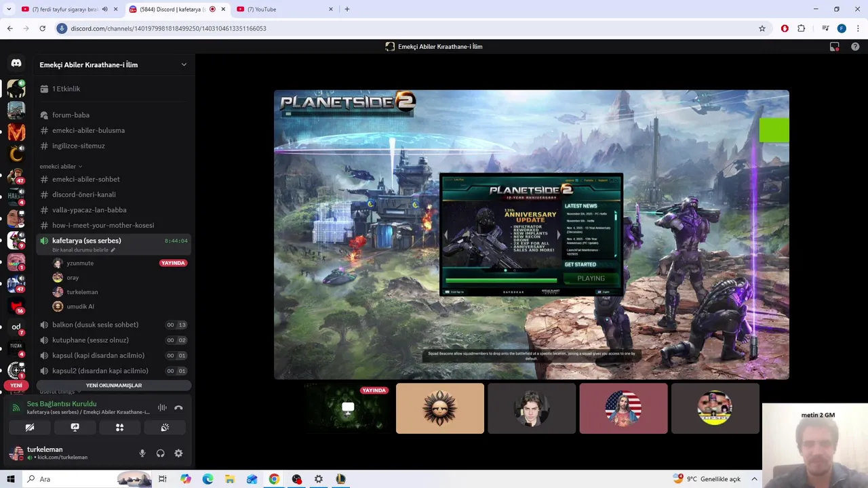Expand the Emekçi Abiler server menu
Image resolution: width=868 pixels, height=488 pixels.
113,64
